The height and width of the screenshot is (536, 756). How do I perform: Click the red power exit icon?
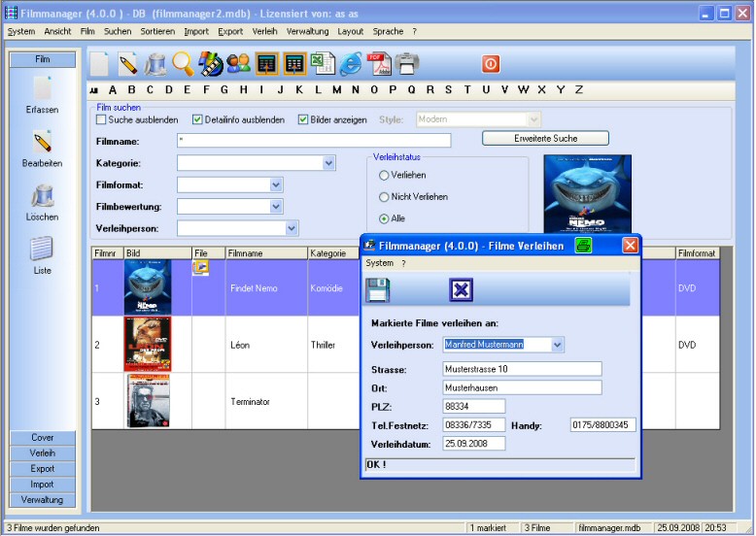tap(491, 64)
